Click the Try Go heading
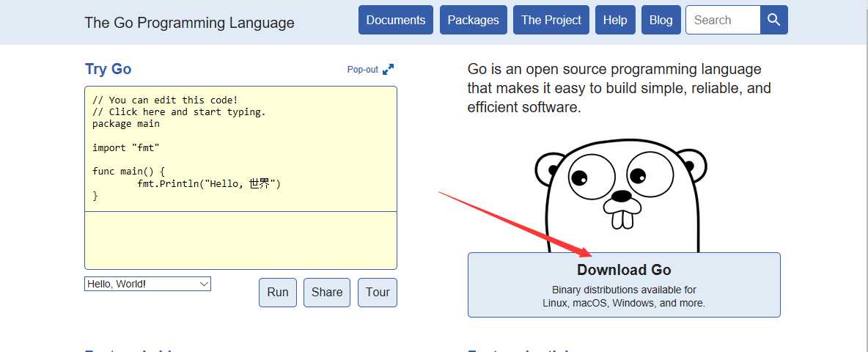The height and width of the screenshot is (352, 868). coord(108,69)
